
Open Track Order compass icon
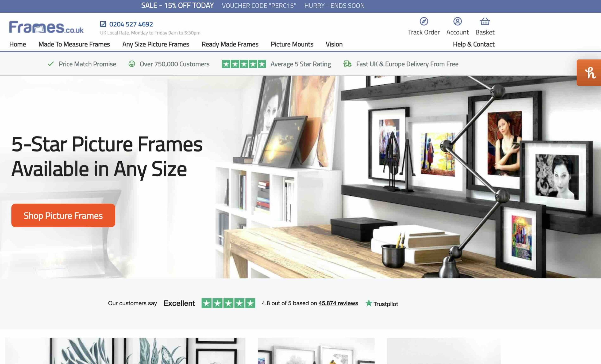click(424, 21)
